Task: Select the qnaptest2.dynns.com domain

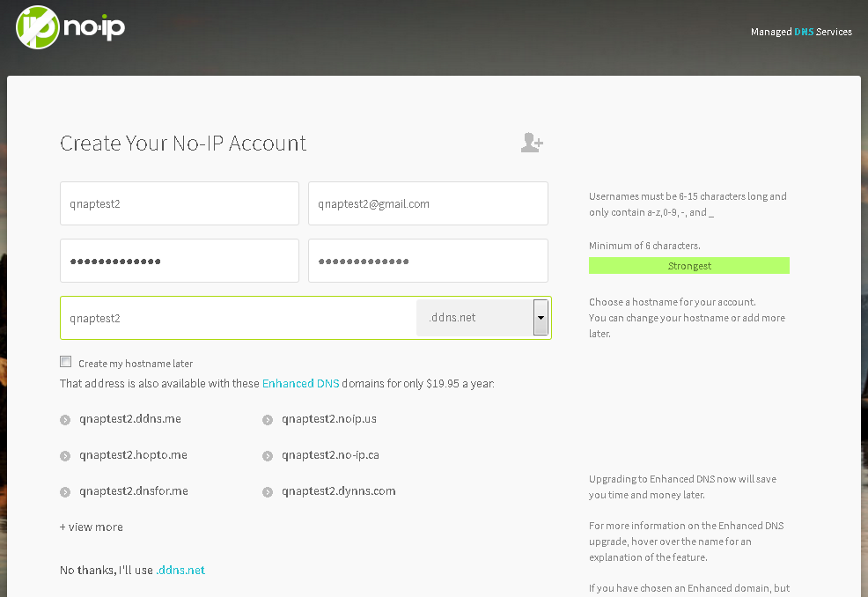Action: pos(339,490)
